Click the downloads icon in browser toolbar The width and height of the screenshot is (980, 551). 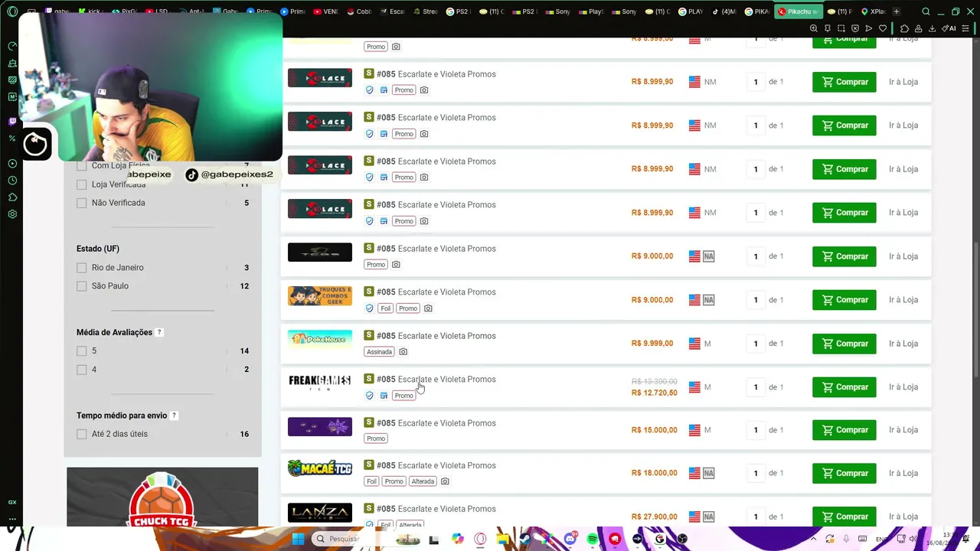tap(932, 28)
